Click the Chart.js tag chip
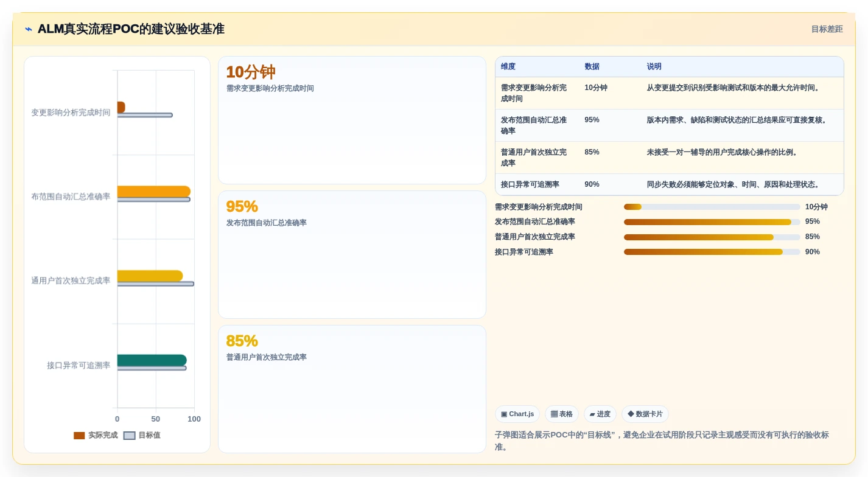The height and width of the screenshot is (477, 868). pos(517,414)
